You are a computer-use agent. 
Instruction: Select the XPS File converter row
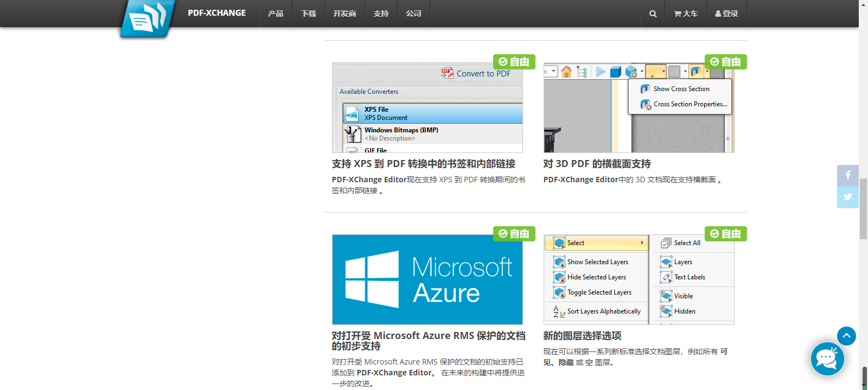click(x=433, y=113)
